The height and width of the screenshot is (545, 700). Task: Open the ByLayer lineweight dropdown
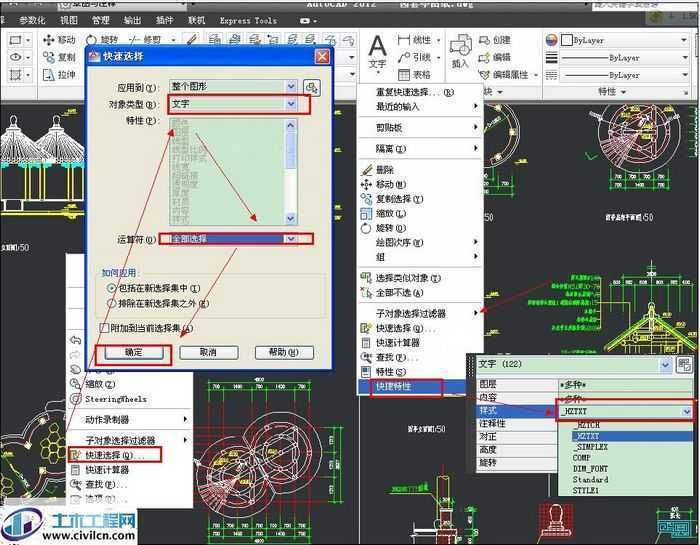[x=624, y=58]
